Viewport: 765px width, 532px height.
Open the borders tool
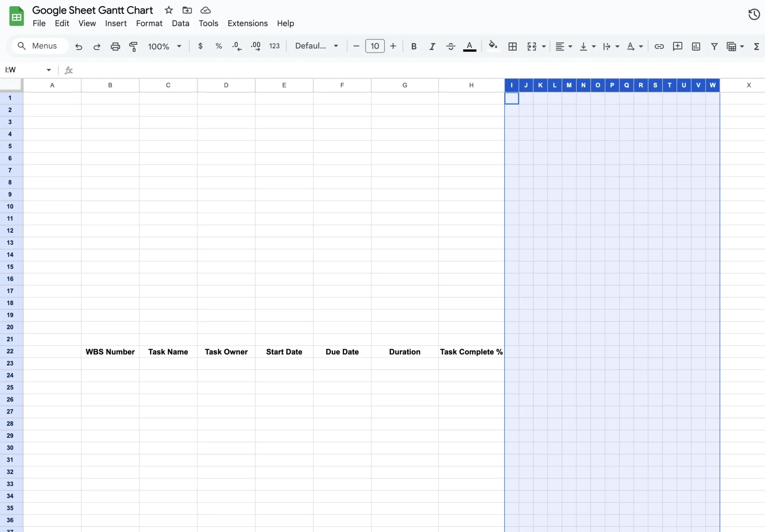tap(512, 46)
